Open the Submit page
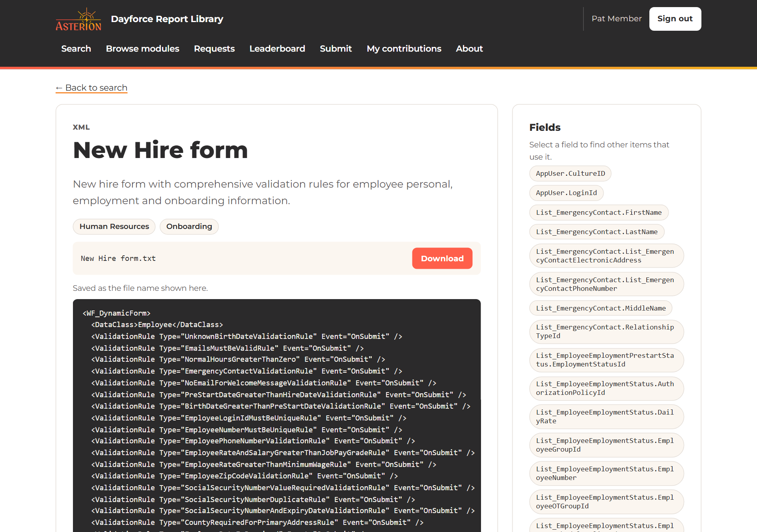This screenshot has width=757, height=532. click(x=336, y=48)
